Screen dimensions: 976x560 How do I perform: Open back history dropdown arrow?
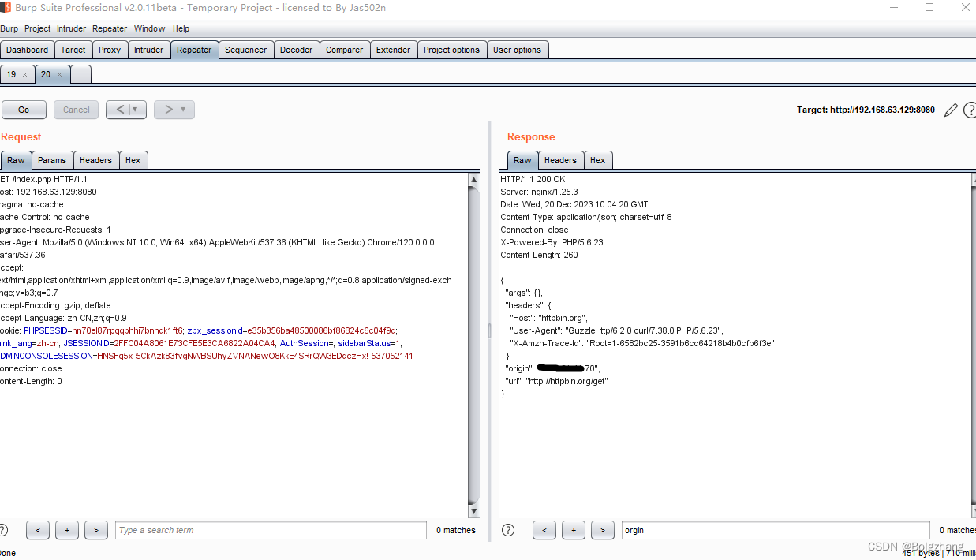(136, 110)
